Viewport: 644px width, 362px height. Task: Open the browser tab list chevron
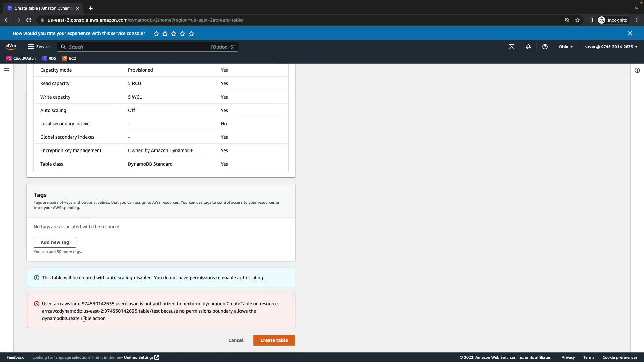[636, 8]
